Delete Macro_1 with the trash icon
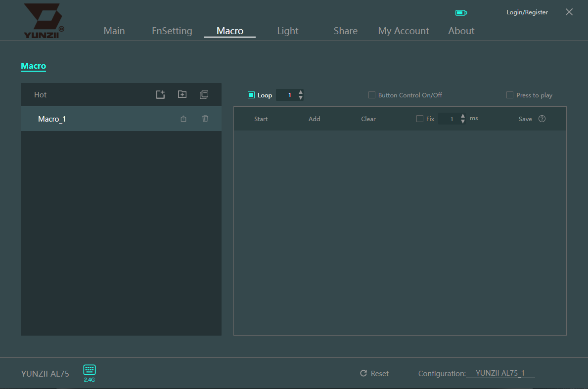This screenshot has height=389, width=588. (x=205, y=119)
